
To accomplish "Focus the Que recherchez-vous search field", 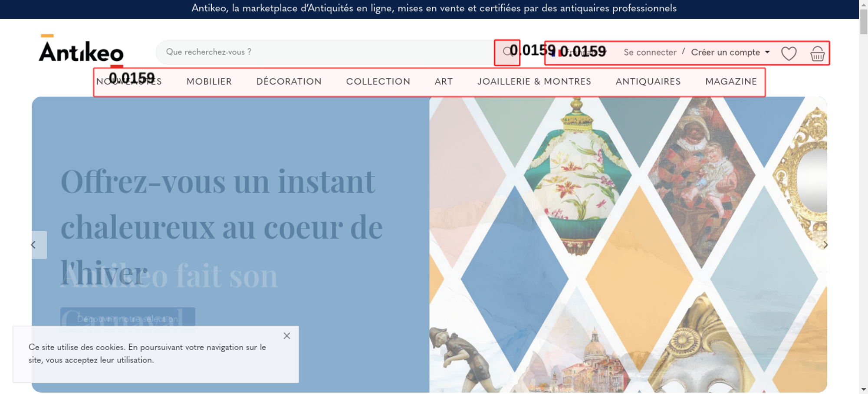I will [x=325, y=52].
